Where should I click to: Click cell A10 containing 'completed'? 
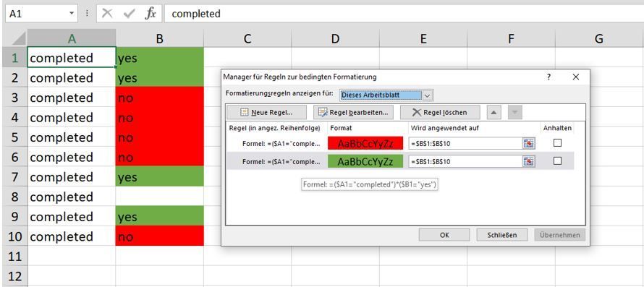pos(72,236)
